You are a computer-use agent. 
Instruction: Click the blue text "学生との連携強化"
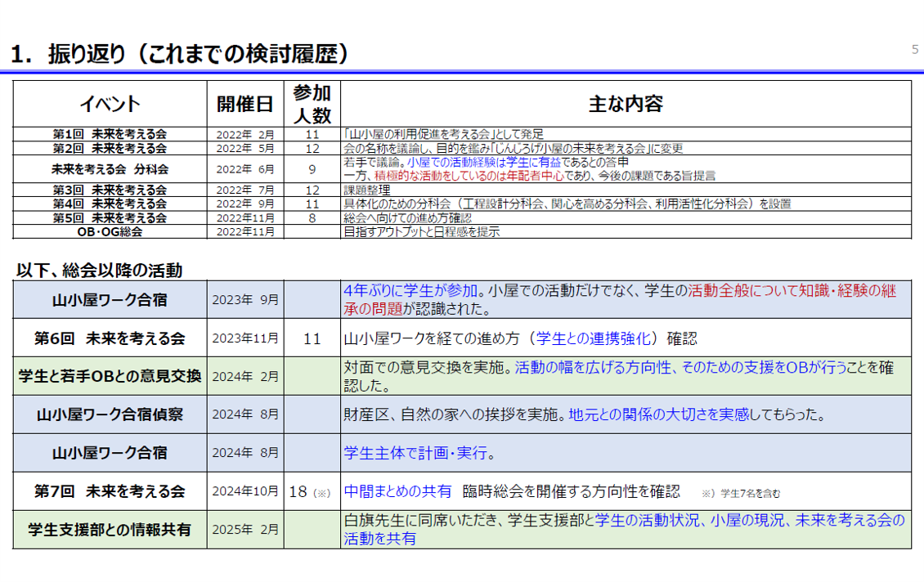click(594, 338)
